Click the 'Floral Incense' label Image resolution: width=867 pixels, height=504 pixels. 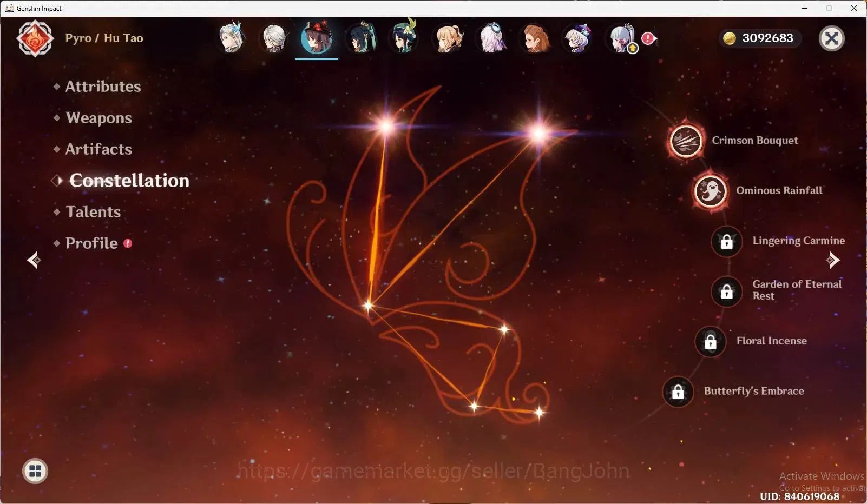tap(772, 341)
